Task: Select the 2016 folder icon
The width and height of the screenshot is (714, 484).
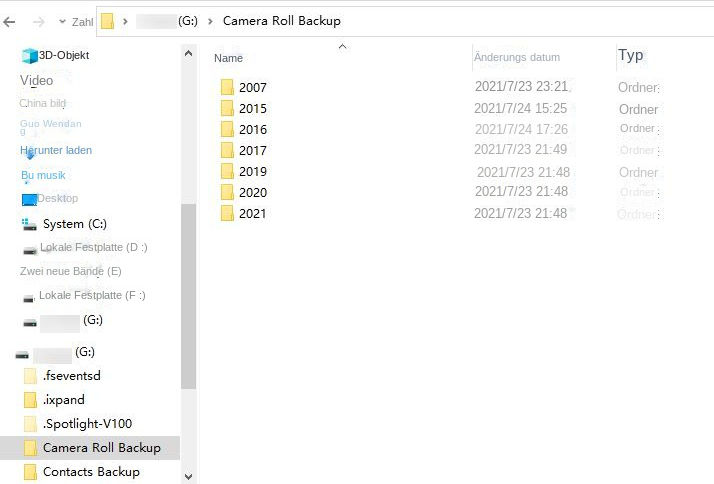Action: (227, 129)
